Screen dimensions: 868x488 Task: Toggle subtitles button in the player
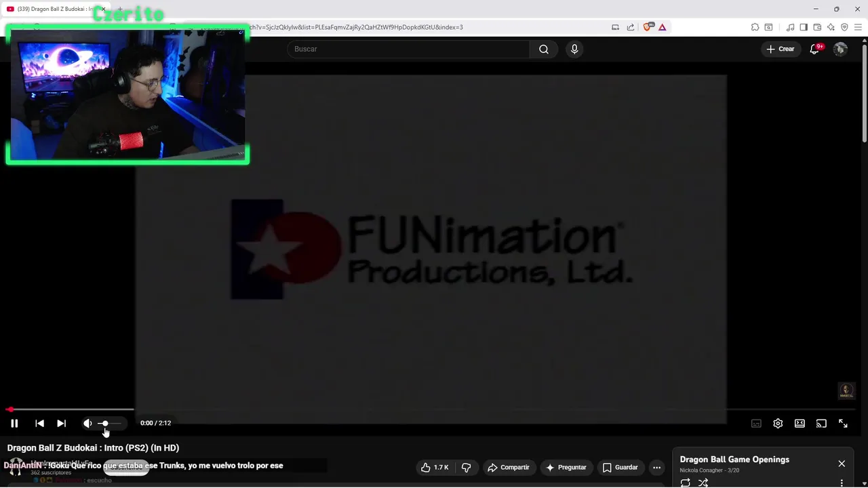coord(756,424)
